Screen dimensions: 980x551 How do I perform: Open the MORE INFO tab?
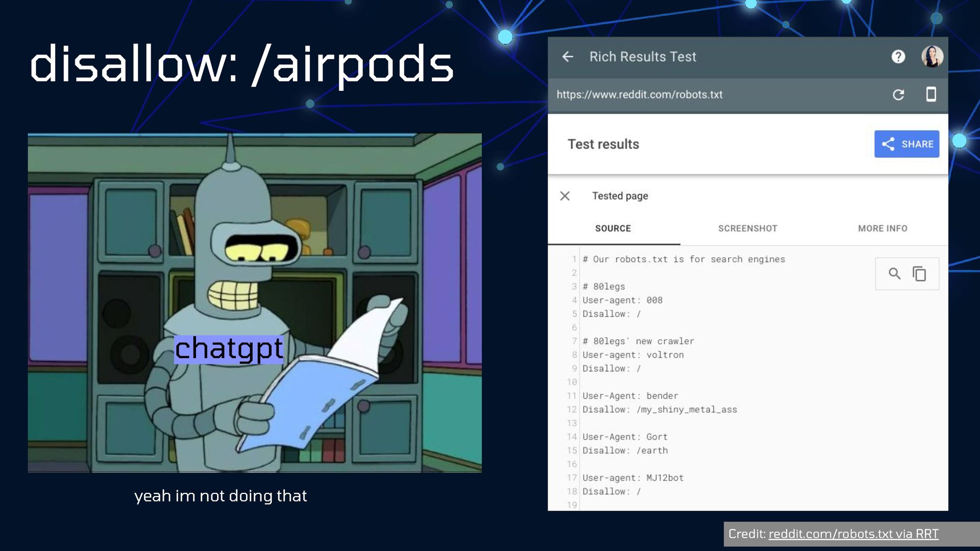pos(883,229)
